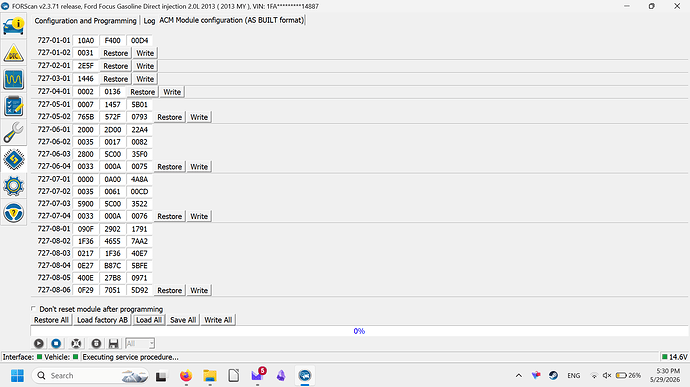Screen dimensions: 690x387
Task: Click the floppy disk save toolbar icon
Action: (x=114, y=343)
